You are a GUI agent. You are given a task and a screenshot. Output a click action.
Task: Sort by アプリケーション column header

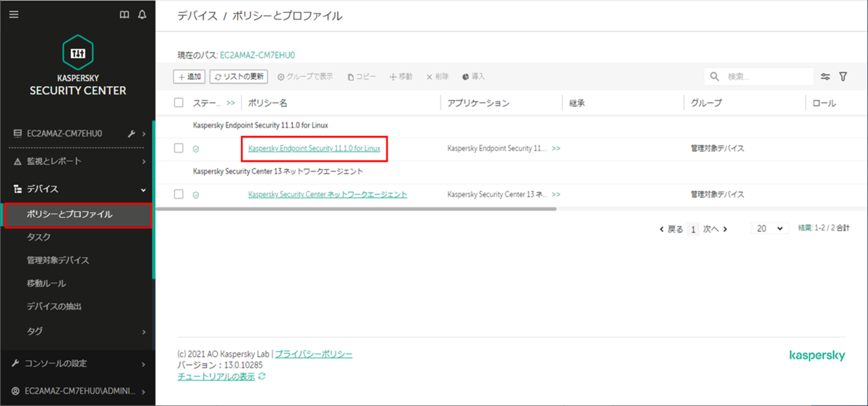click(x=478, y=103)
